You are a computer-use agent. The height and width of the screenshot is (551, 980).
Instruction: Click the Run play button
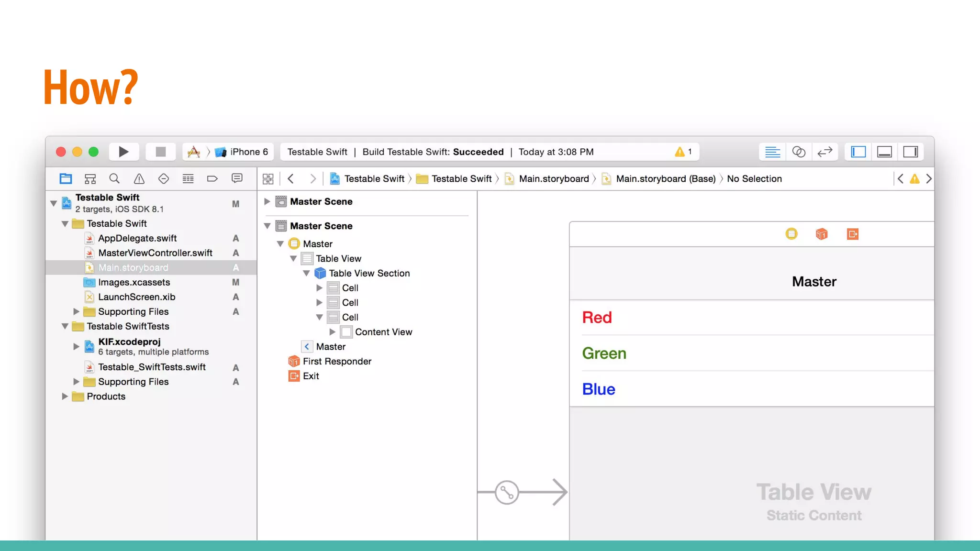pos(123,152)
